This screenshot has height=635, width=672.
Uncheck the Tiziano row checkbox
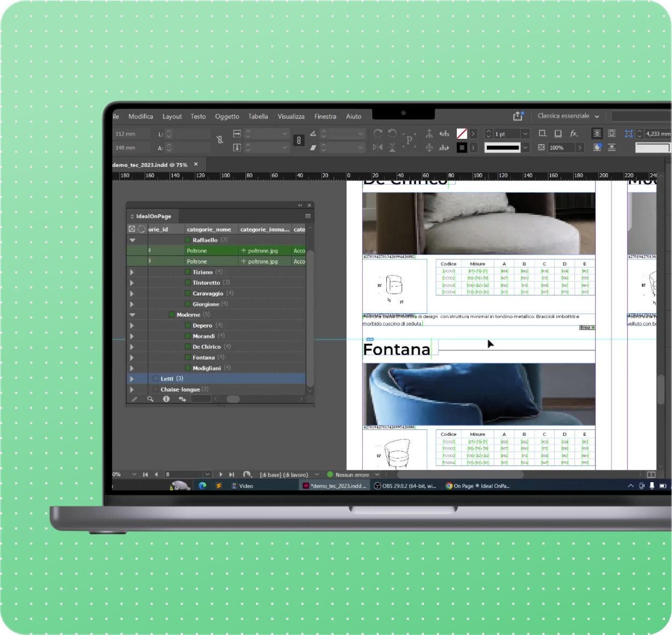[188, 272]
